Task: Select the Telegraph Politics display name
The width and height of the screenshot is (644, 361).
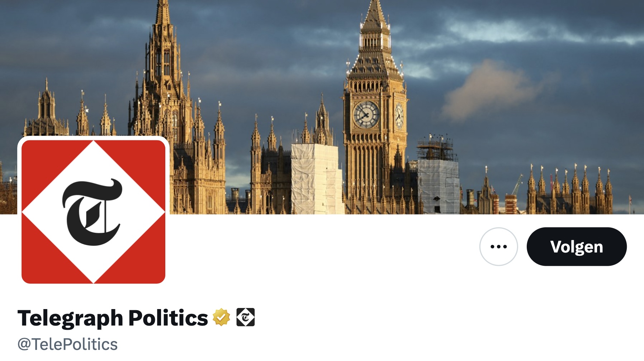Action: tap(113, 318)
